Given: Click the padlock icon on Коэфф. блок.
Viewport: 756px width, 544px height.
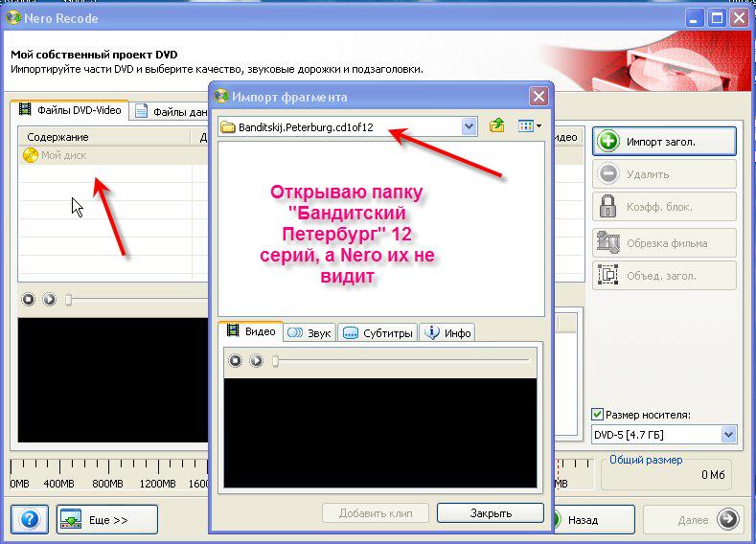Looking at the screenshot, I should [607, 206].
